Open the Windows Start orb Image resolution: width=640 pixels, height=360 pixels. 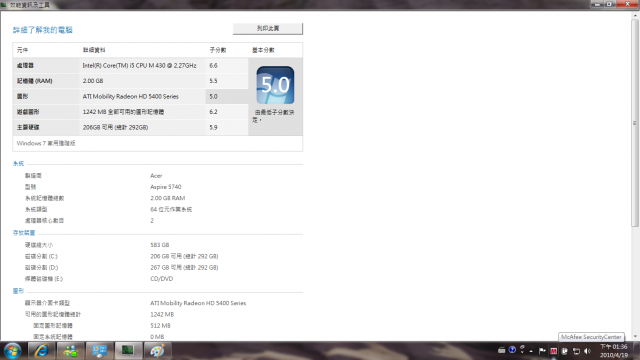(12, 351)
